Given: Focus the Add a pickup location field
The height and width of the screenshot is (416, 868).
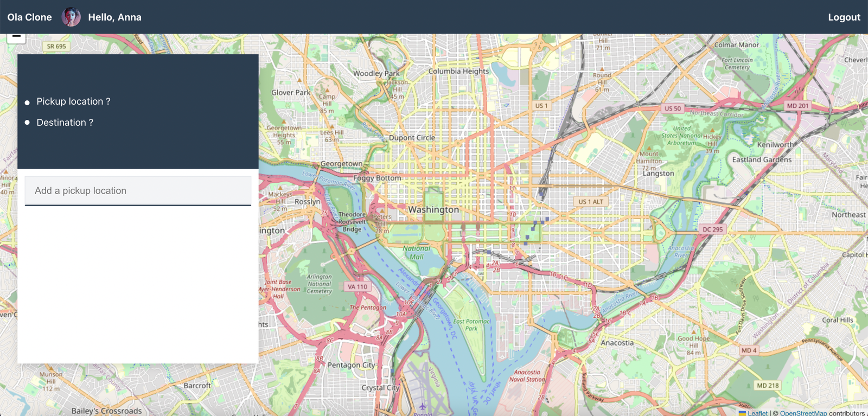Looking at the screenshot, I should (x=138, y=191).
